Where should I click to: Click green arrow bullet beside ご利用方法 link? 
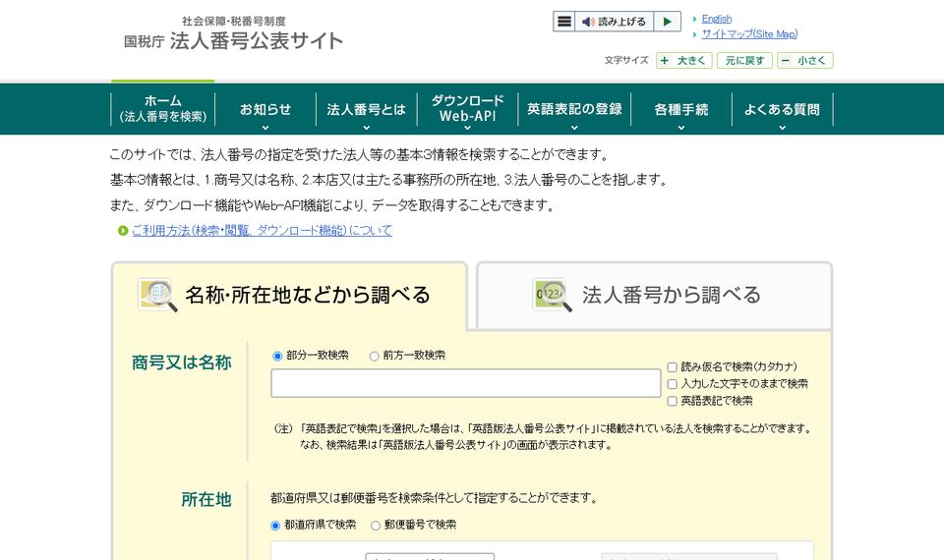(123, 230)
